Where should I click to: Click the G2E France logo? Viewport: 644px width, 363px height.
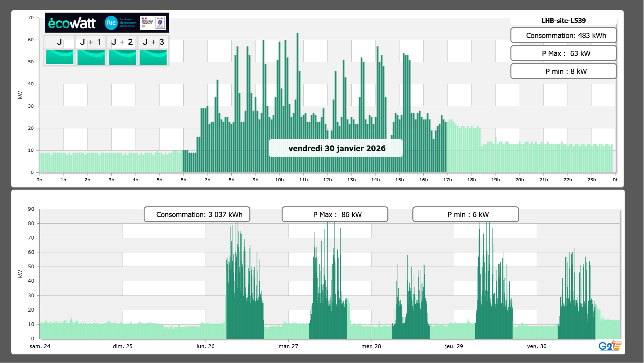pyautogui.click(x=610, y=346)
